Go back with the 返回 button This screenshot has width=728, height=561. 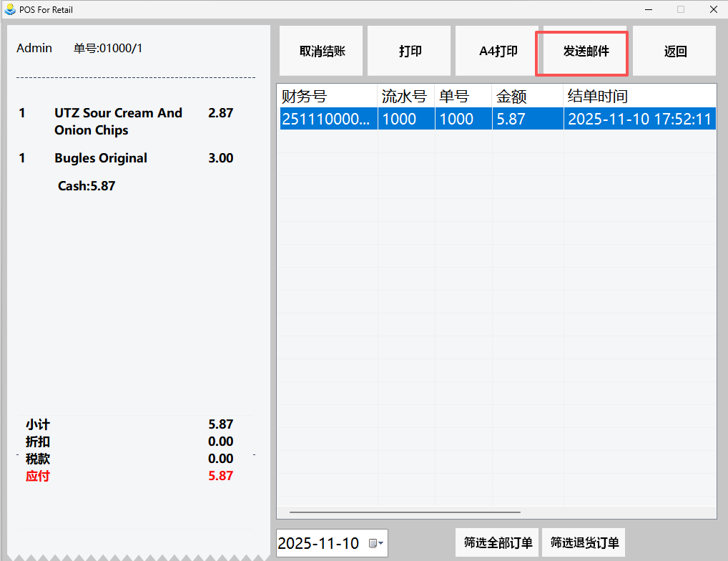(674, 52)
